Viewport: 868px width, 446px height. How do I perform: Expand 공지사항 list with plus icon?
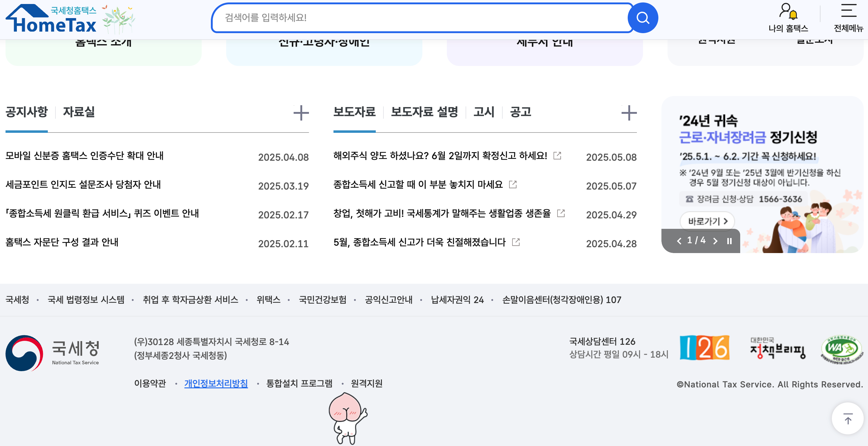click(x=301, y=113)
